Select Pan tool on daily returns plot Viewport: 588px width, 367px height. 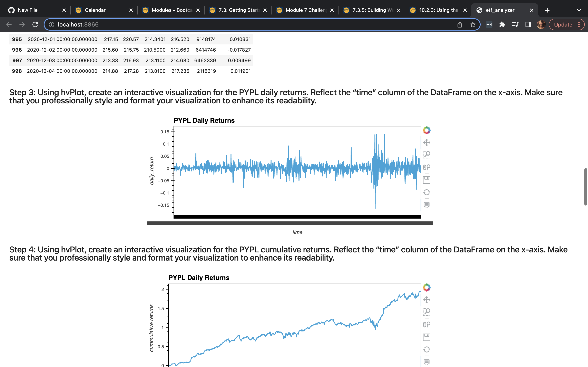pos(427,143)
